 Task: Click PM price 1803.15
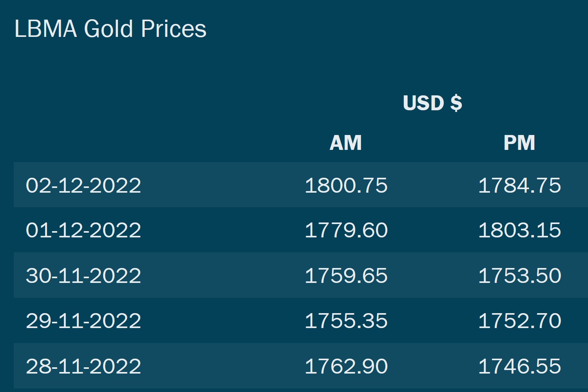520,230
